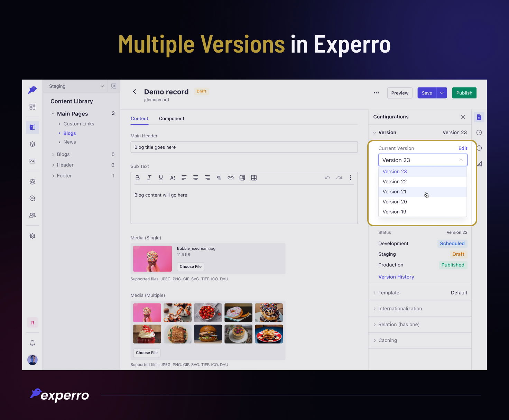Open notifications bell icon

[33, 343]
